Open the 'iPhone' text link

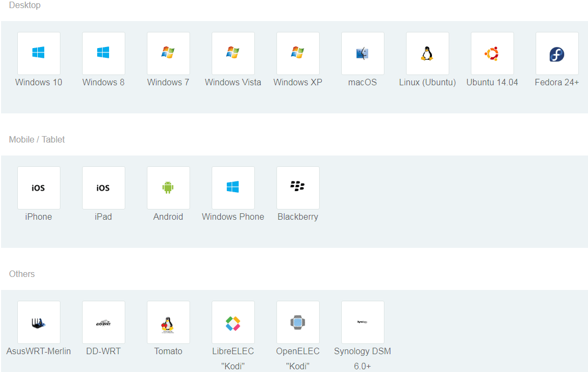(39, 217)
